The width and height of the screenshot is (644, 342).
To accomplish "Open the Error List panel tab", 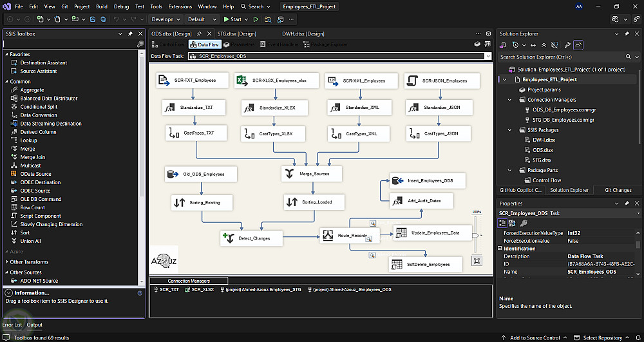I will click(x=12, y=325).
